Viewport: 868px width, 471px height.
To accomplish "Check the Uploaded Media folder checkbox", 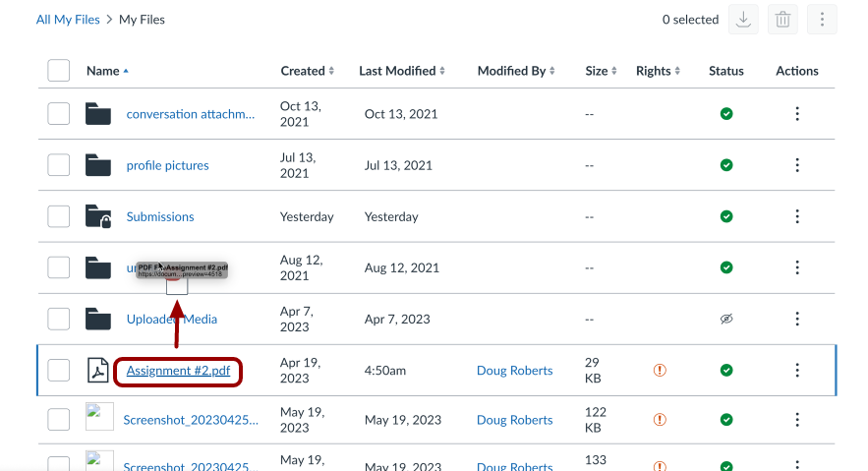I will pyautogui.click(x=59, y=319).
